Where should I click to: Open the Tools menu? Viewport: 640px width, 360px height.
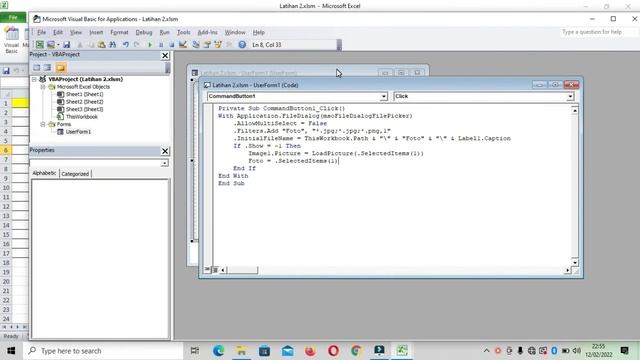pos(184,32)
